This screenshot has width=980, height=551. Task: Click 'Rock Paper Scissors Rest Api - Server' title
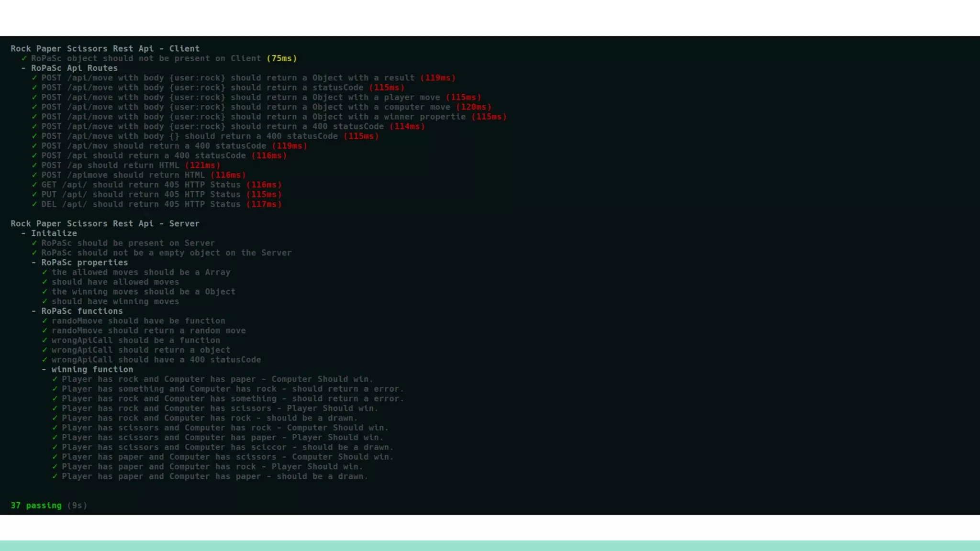105,223
